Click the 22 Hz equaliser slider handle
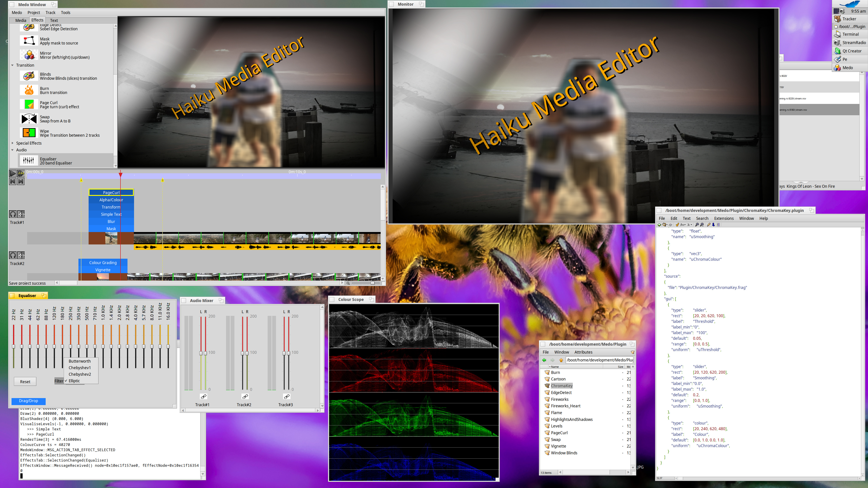 pos(14,346)
